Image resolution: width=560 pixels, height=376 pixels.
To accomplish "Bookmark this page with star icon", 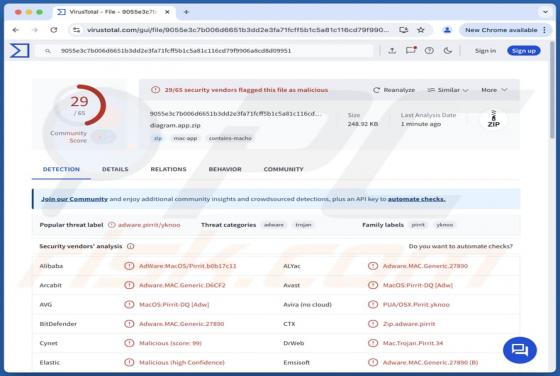I will [421, 30].
